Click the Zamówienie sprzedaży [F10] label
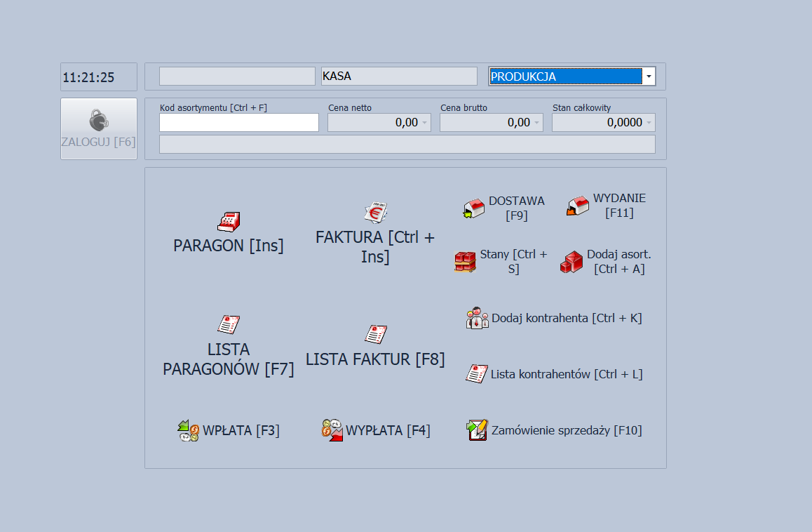This screenshot has height=532, width=812. [x=567, y=430]
